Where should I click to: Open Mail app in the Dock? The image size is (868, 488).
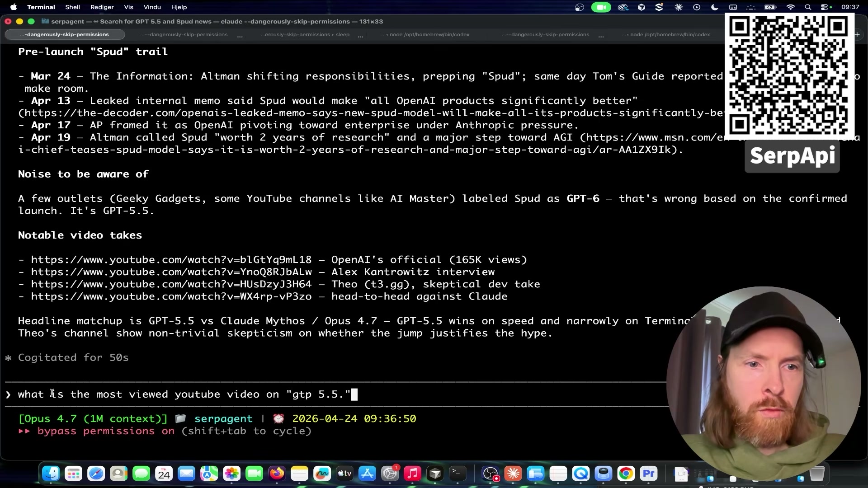click(x=186, y=474)
